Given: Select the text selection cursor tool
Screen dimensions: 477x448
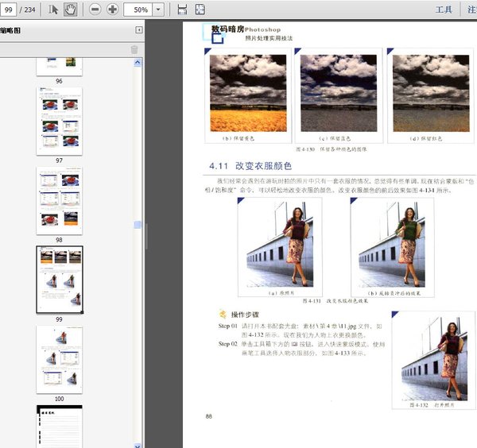Looking at the screenshot, I should click(54, 10).
